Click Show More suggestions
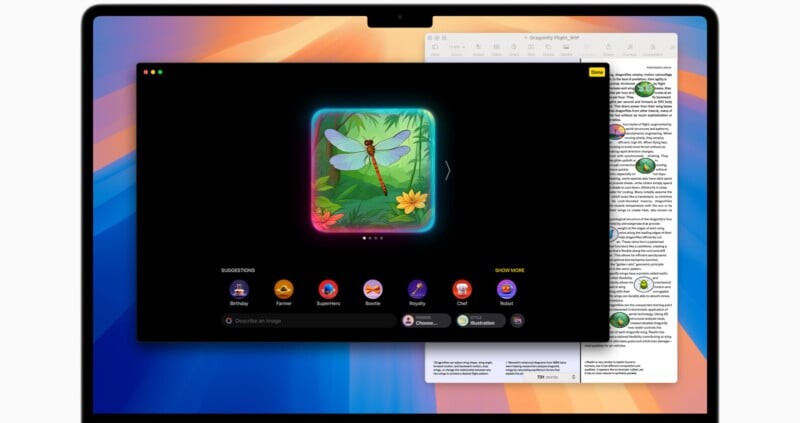Screen dimensions: 800x423 [510, 270]
